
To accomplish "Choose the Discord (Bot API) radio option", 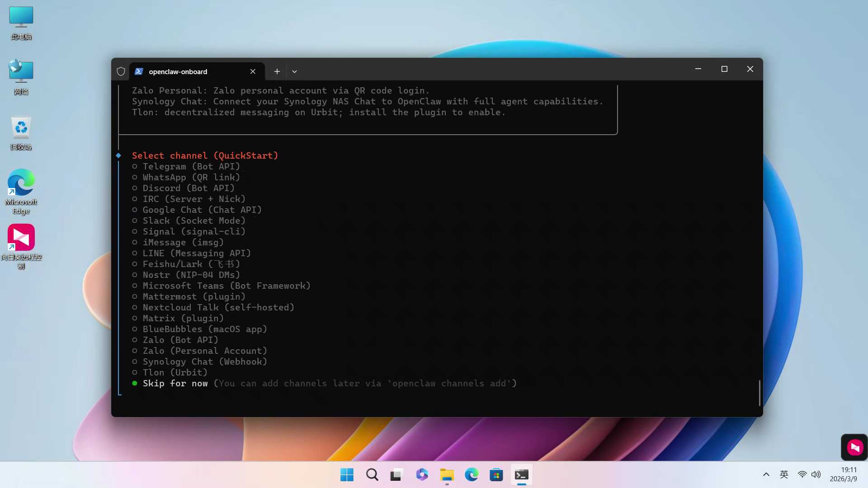I will tap(188, 188).
